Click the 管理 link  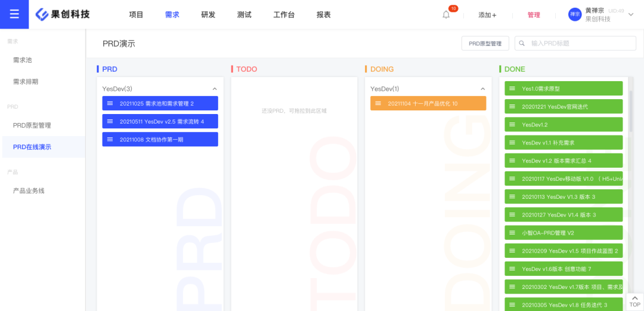point(534,15)
